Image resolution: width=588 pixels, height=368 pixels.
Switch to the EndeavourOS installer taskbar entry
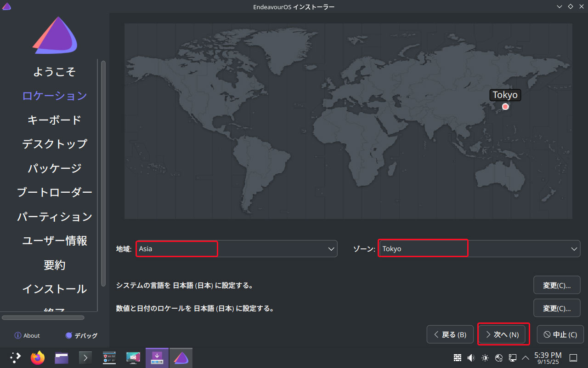[181, 358]
